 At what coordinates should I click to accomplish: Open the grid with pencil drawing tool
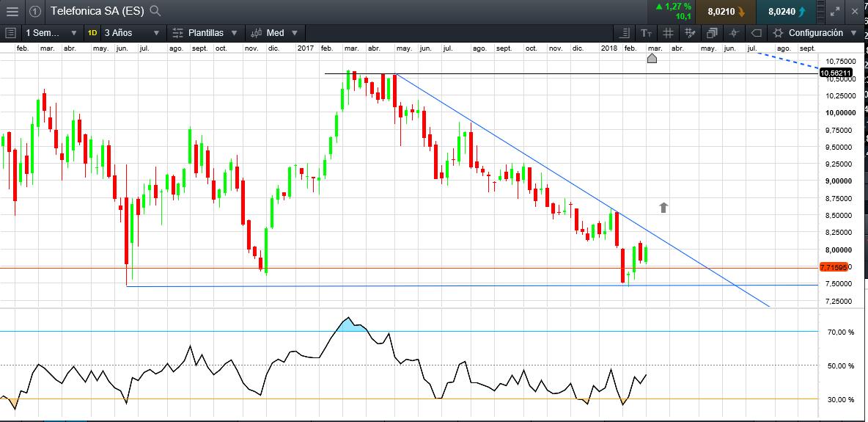(690, 33)
